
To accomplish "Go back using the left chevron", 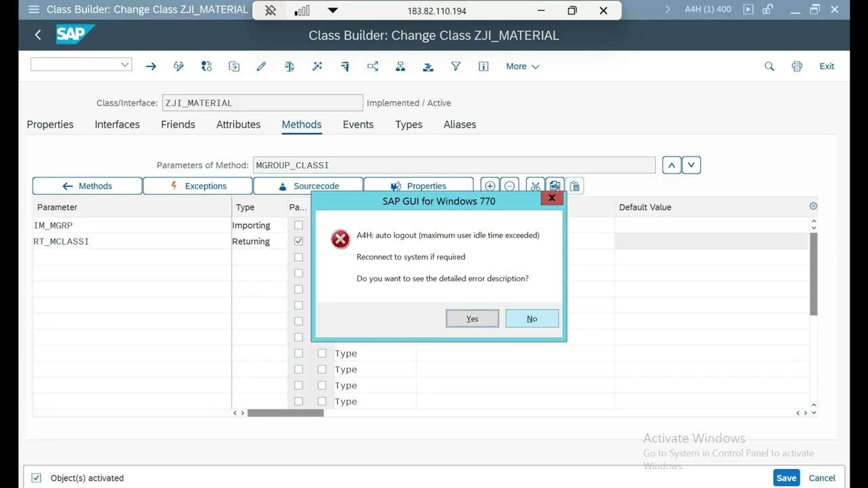I will [x=38, y=35].
